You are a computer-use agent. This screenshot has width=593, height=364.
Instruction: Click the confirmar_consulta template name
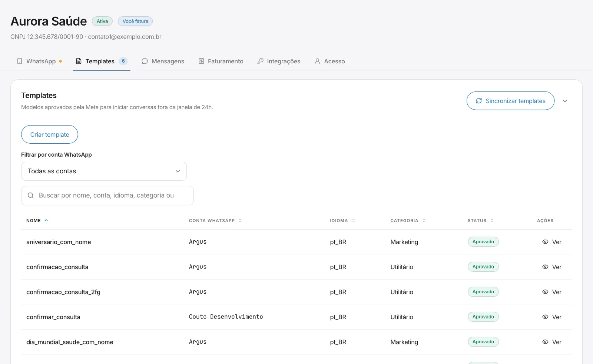pos(53,317)
